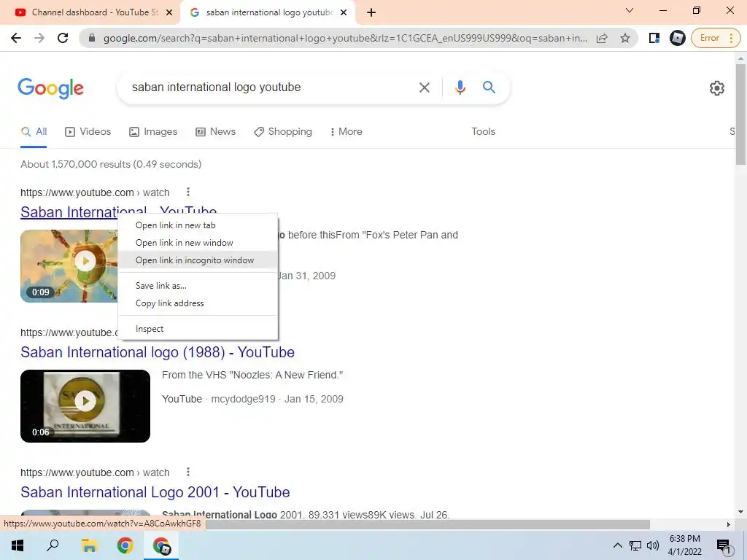The height and width of the screenshot is (560, 747).
Task: Open the browser side panel icon
Action: [654, 38]
